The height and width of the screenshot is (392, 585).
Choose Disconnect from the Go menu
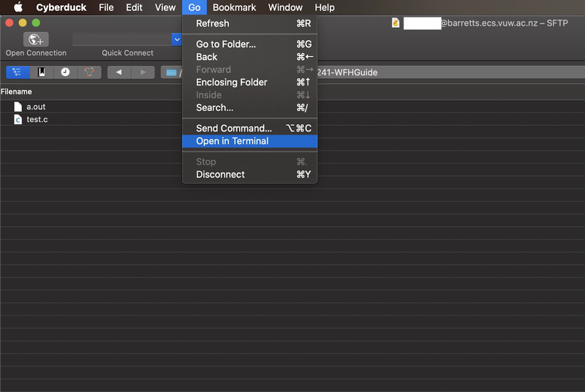pyautogui.click(x=249, y=175)
